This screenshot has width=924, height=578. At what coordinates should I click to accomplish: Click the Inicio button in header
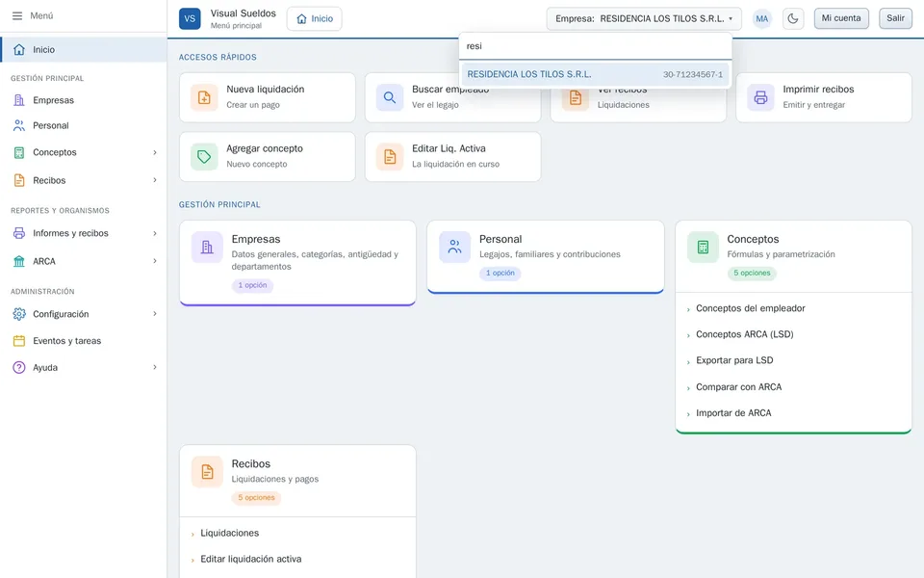(x=315, y=19)
